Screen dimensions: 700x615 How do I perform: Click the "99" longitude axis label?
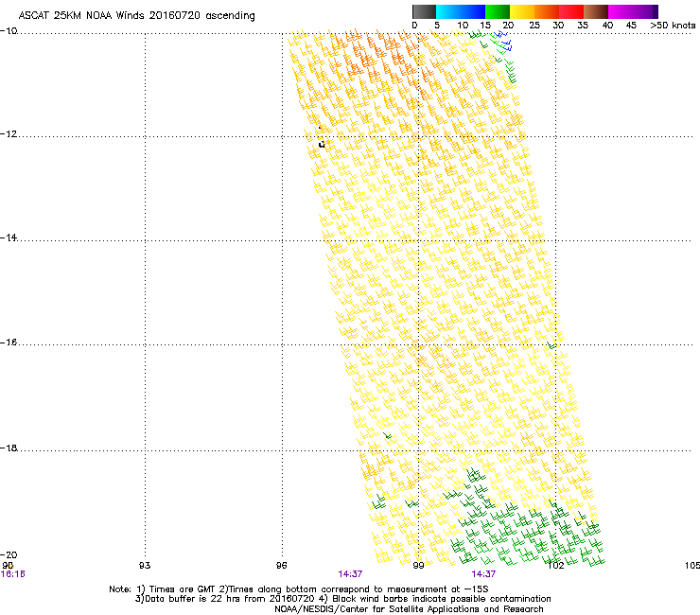418,566
